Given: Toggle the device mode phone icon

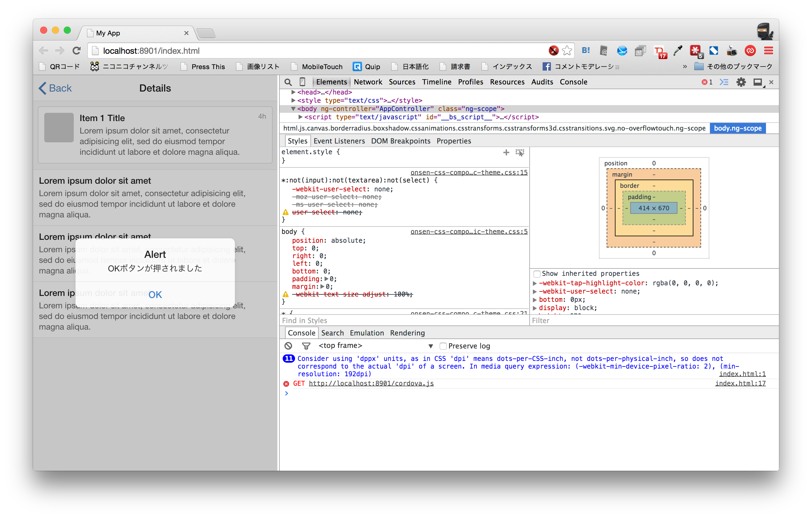Looking at the screenshot, I should pos(302,82).
